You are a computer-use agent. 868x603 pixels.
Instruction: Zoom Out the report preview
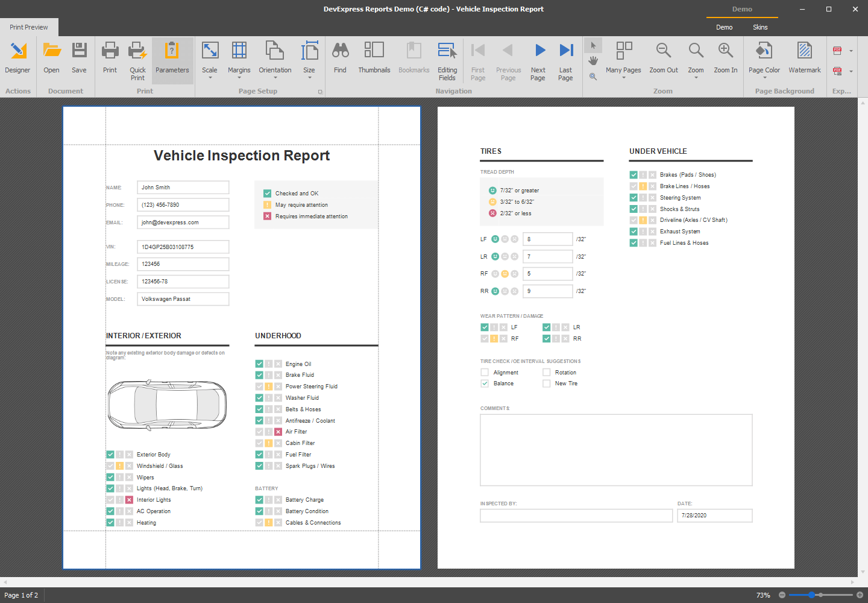tap(663, 58)
